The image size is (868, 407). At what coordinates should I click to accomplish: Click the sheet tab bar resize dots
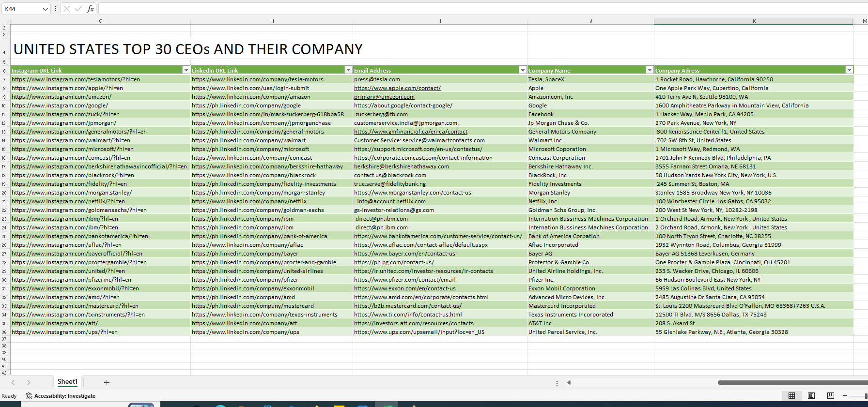tap(557, 383)
